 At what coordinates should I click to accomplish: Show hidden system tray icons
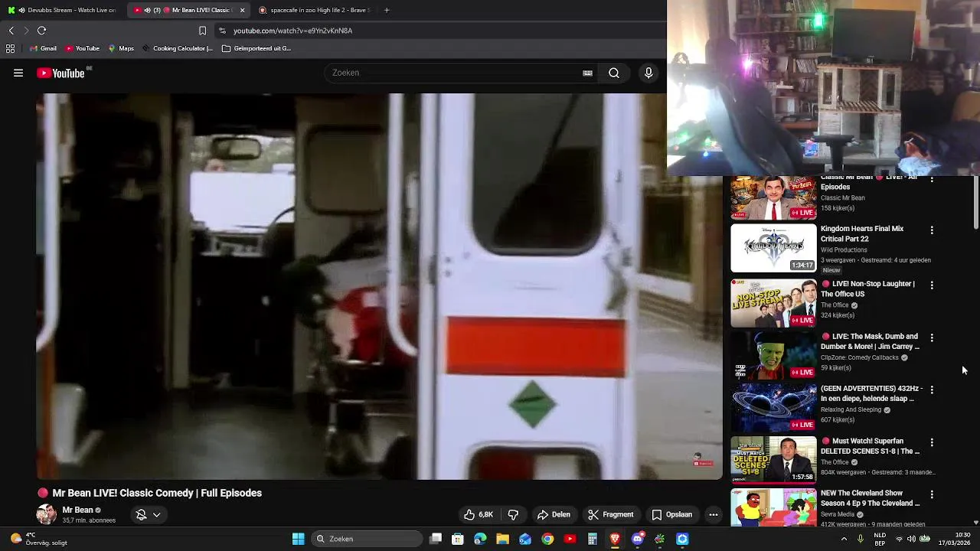pyautogui.click(x=844, y=539)
